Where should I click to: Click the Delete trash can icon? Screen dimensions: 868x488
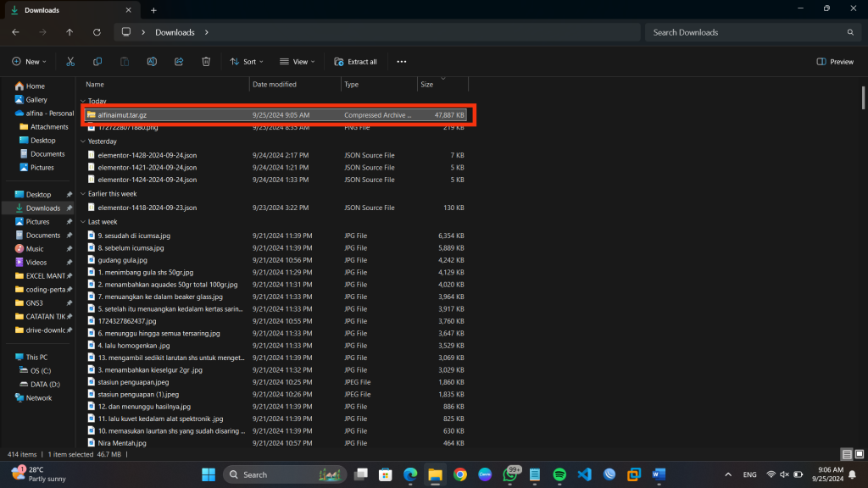(206, 62)
